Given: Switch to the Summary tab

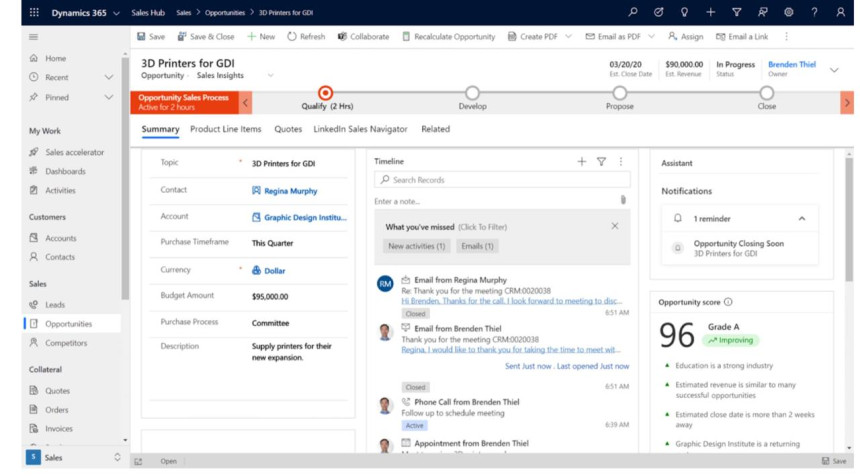Looking at the screenshot, I should coord(160,129).
